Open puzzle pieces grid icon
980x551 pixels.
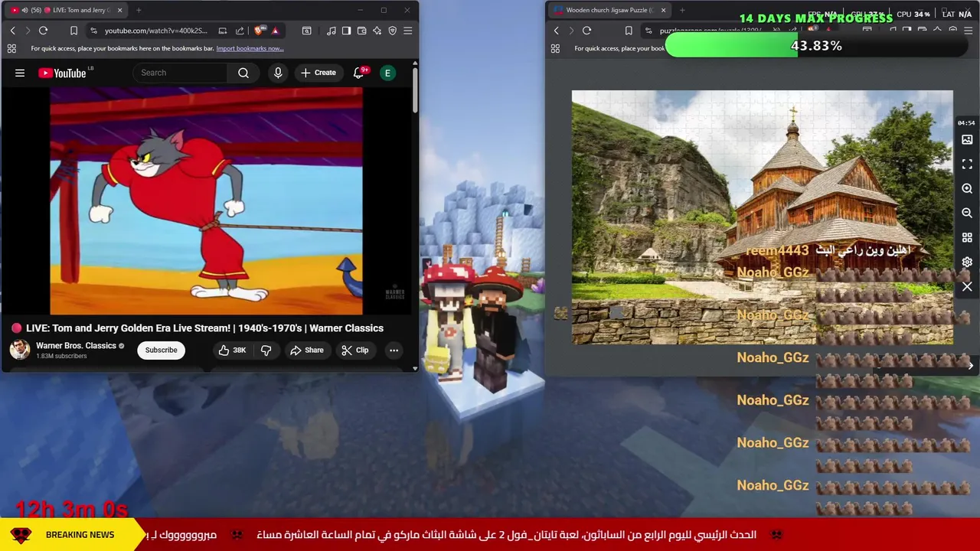point(967,238)
